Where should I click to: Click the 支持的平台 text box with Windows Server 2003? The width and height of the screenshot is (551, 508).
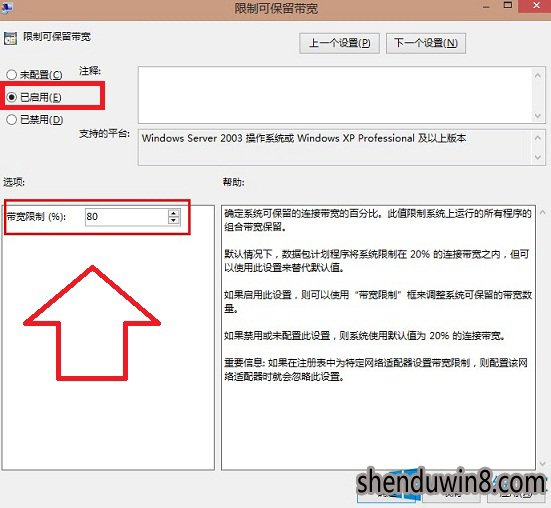[335, 147]
